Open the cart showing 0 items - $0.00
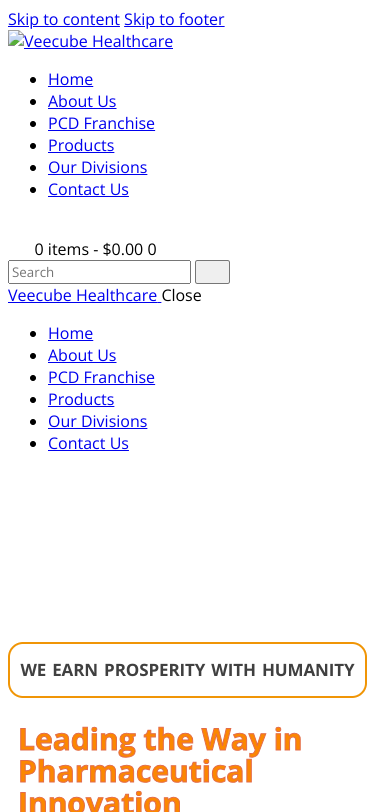375x812 pixels. click(x=95, y=250)
